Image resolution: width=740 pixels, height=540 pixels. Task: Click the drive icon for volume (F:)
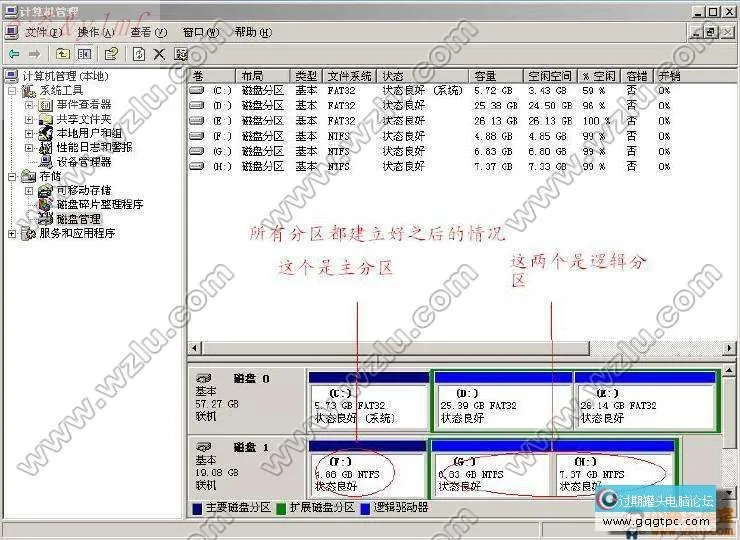click(197, 136)
